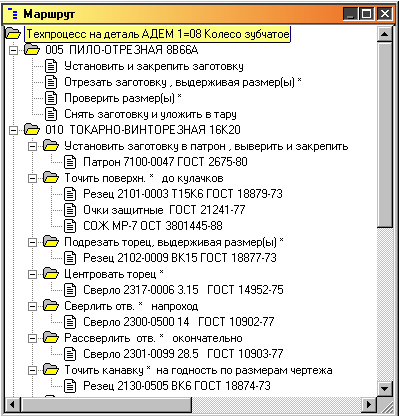Select text Сверло 2300-0500 14 ГОСТ 10902-77

point(179,322)
